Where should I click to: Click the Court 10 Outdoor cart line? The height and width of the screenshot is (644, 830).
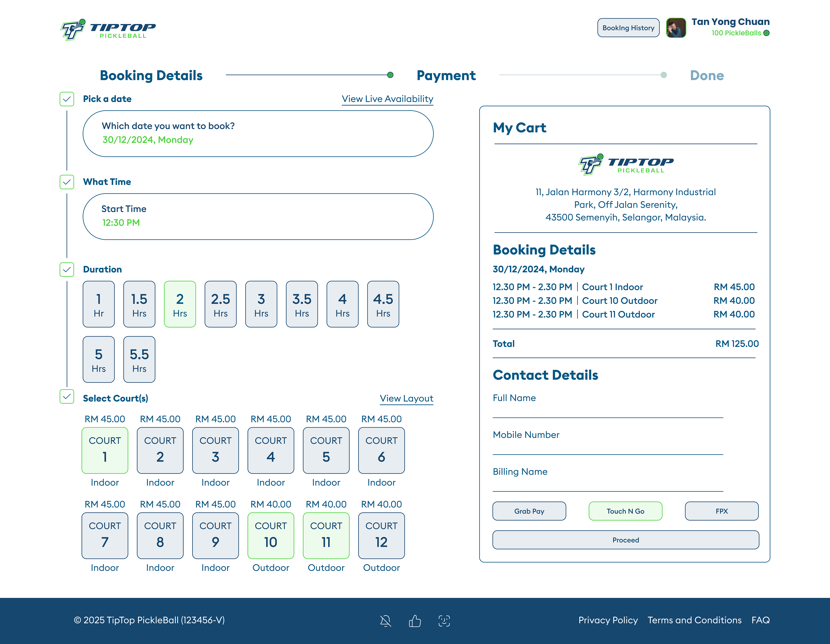tap(624, 301)
